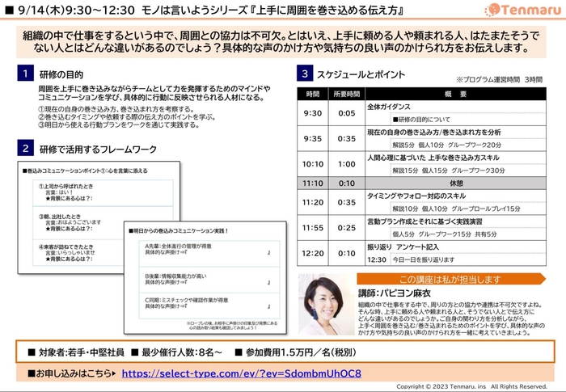Click the number 3 section badge
The image size is (566, 392).
pyautogui.click(x=304, y=74)
